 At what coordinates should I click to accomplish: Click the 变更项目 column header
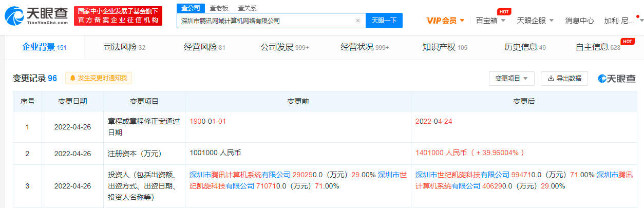[x=144, y=102]
